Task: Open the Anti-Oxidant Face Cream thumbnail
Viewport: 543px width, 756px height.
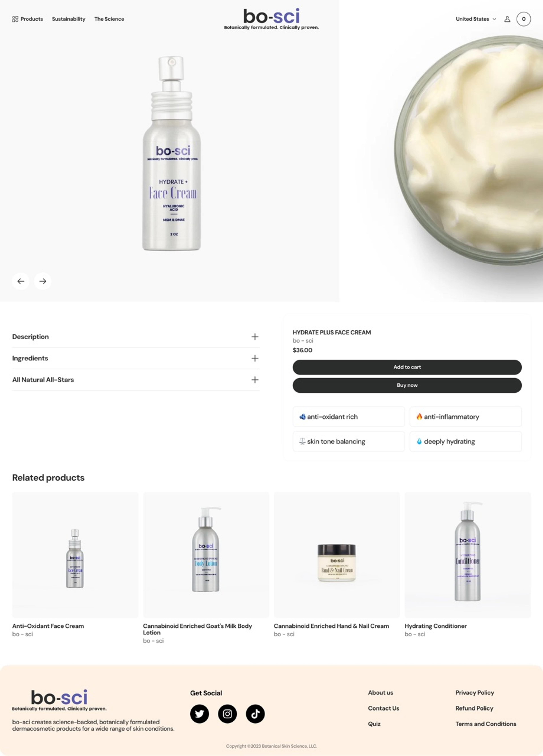Action: pos(75,555)
